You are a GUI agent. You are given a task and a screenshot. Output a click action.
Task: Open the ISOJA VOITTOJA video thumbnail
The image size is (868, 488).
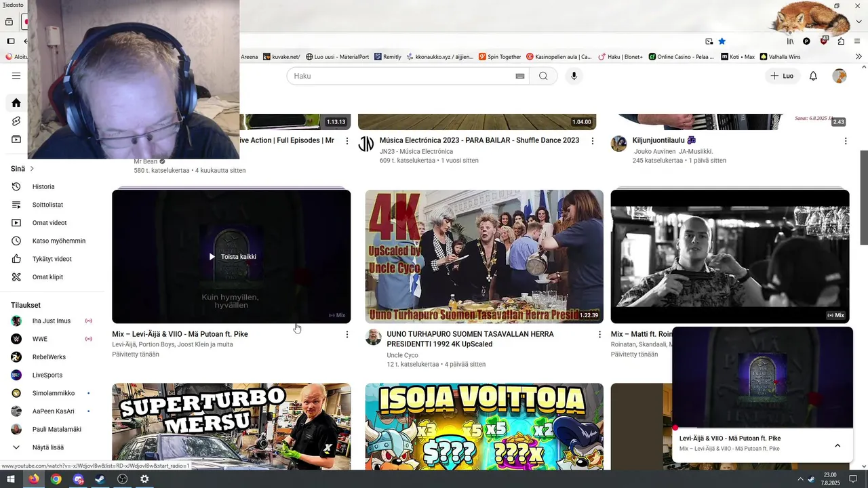(x=484, y=426)
